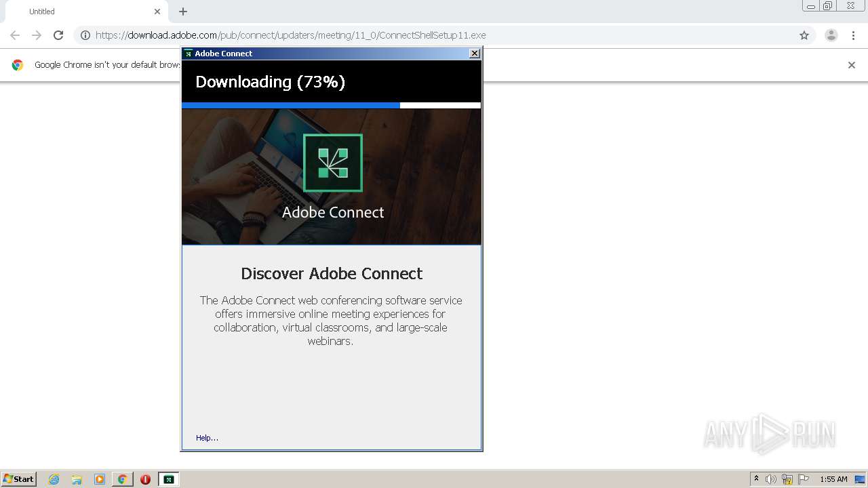Open a new tab with plus button
The height and width of the screenshot is (488, 868).
click(x=183, y=12)
